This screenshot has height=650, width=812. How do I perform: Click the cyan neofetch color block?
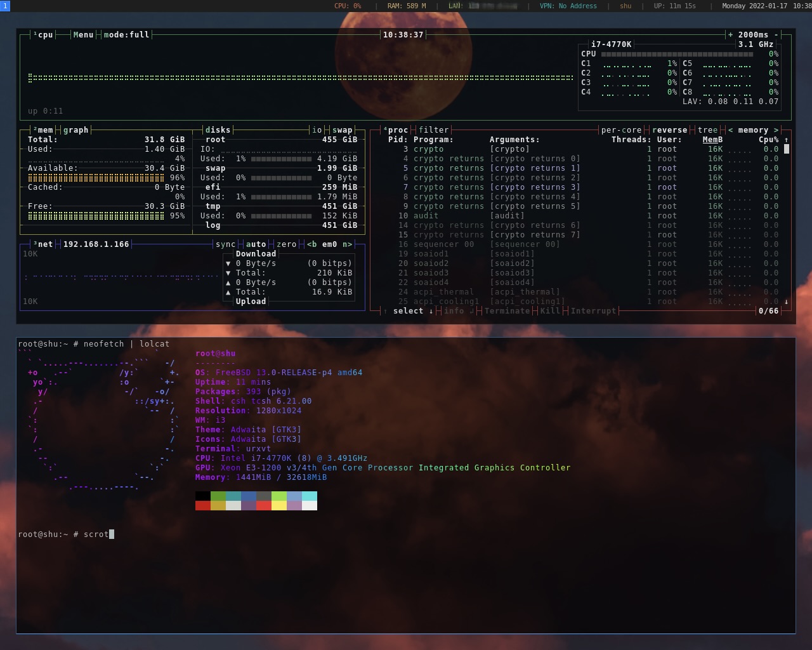(310, 496)
